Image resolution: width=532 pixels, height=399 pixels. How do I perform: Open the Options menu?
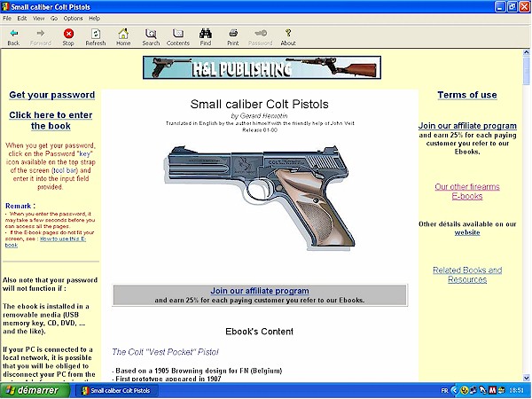73,19
